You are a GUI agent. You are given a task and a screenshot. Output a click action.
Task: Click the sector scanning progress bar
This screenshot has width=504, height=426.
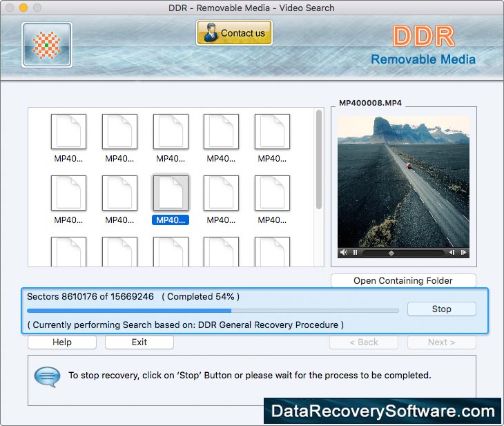[213, 311]
